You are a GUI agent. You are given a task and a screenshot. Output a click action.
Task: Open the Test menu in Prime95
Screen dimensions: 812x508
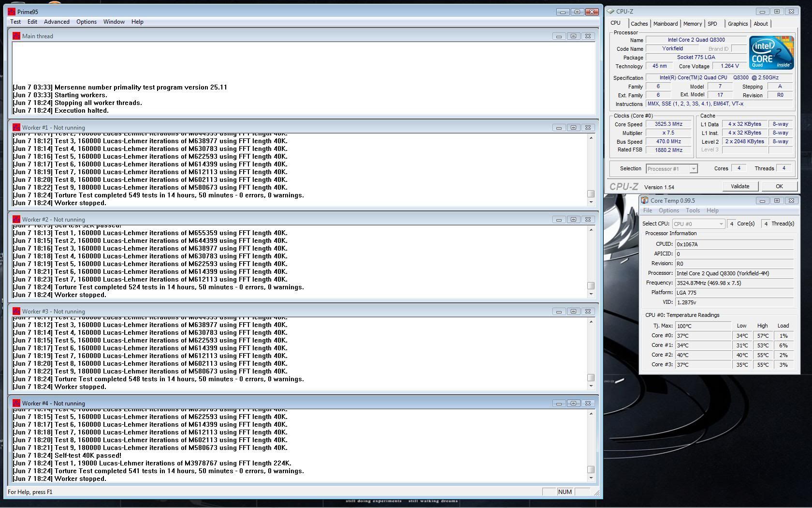click(15, 22)
